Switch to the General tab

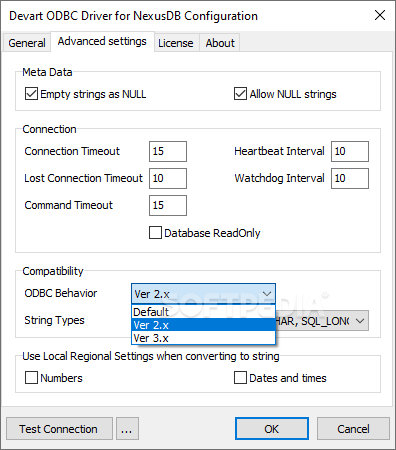point(27,43)
